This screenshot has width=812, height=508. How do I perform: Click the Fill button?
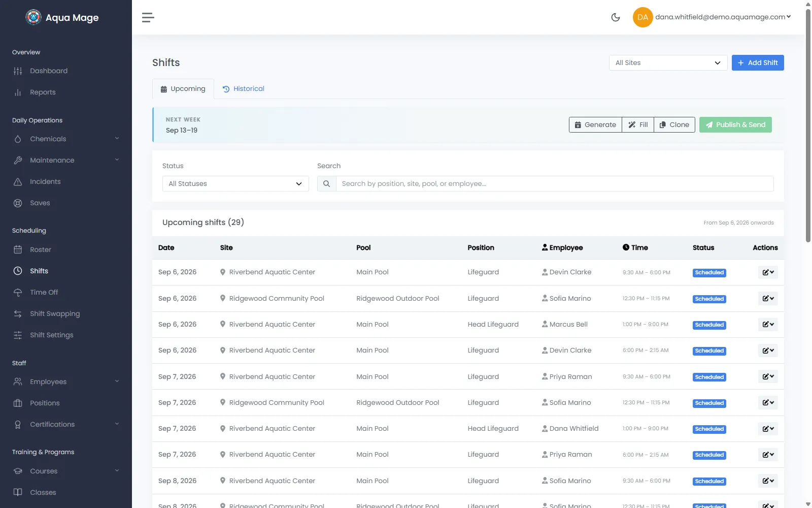[x=638, y=125]
